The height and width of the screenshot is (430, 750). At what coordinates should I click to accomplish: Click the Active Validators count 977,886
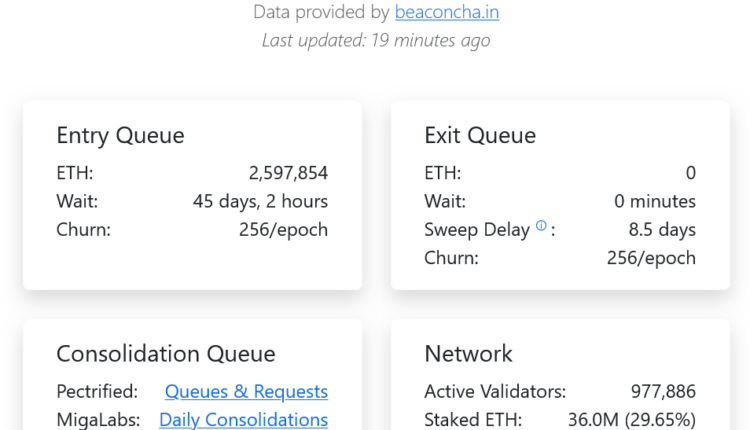coord(663,391)
